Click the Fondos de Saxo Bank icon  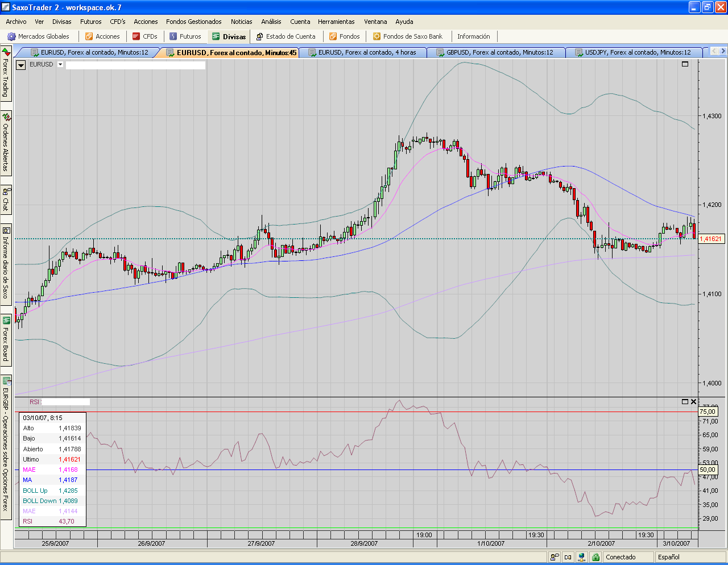pos(377,36)
